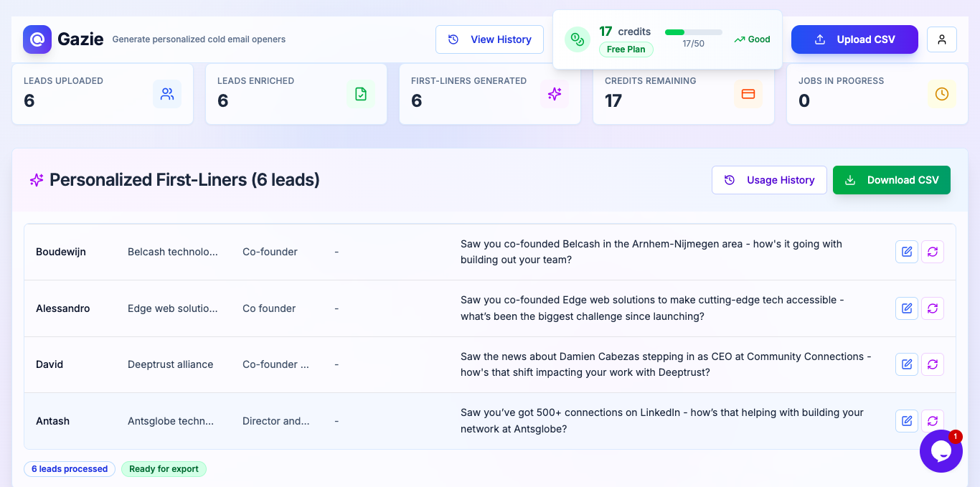Select the David name cell

coord(50,364)
